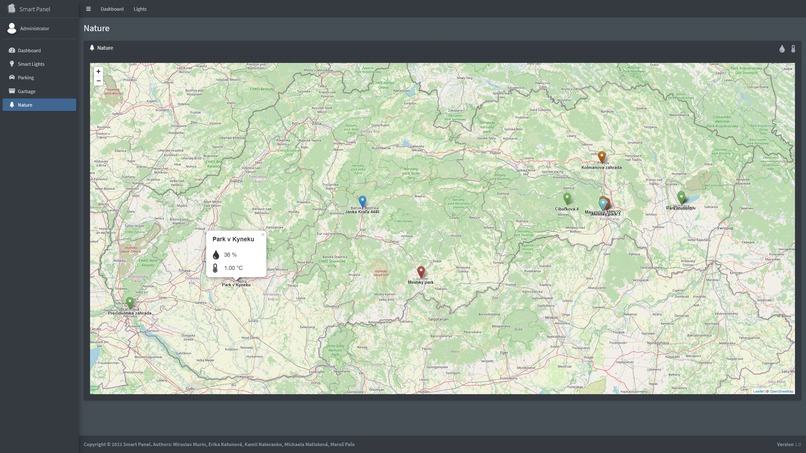This screenshot has width=806, height=453.
Task: Zoom in on the map
Action: (98, 71)
